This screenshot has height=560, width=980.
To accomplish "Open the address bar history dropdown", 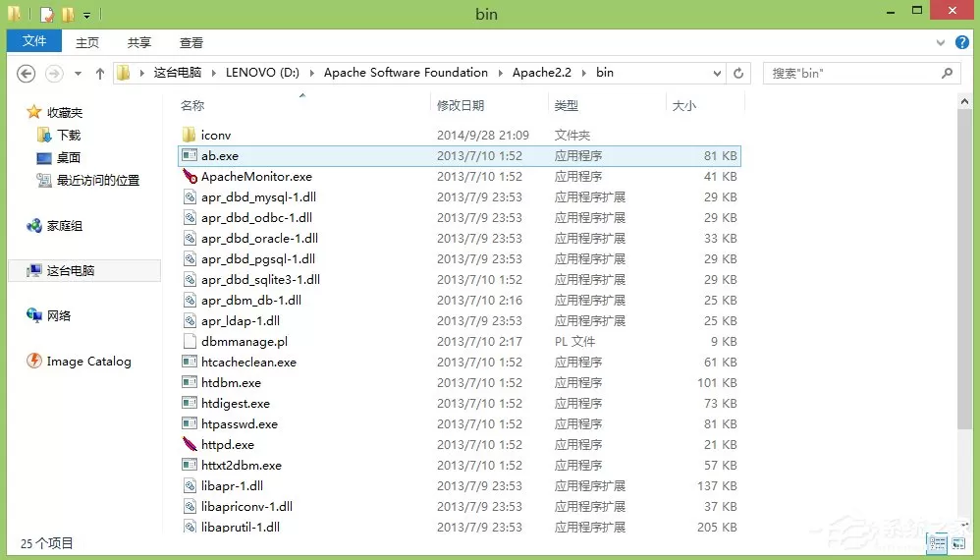I will coord(717,73).
